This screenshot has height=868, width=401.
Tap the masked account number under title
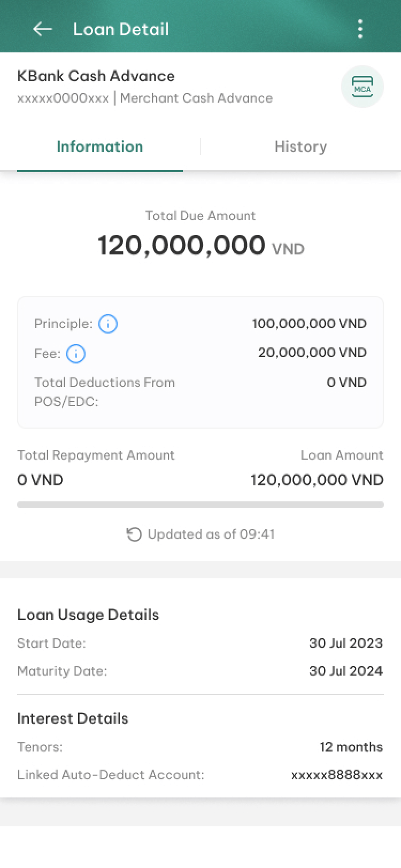pyautogui.click(x=63, y=98)
